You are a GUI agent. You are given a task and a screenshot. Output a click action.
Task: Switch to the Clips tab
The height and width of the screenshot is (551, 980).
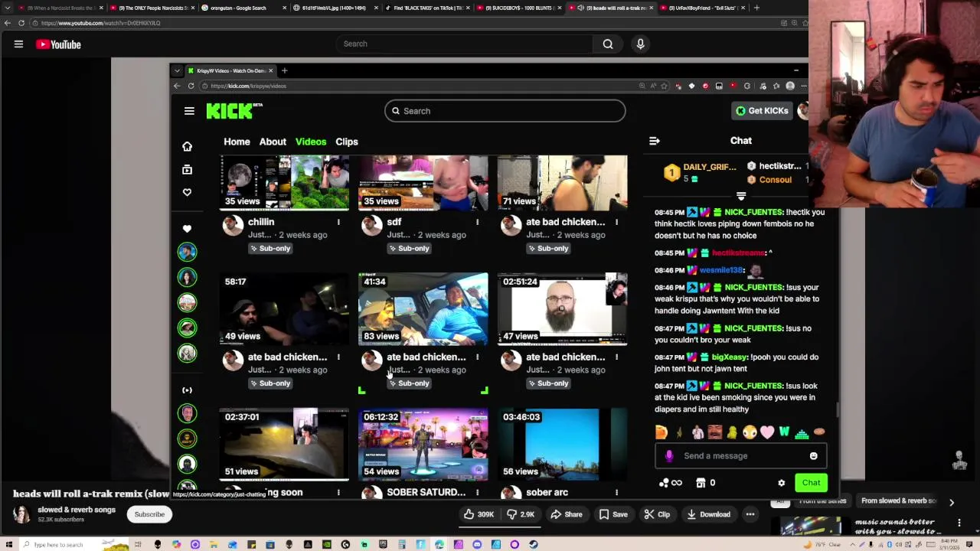click(x=347, y=142)
